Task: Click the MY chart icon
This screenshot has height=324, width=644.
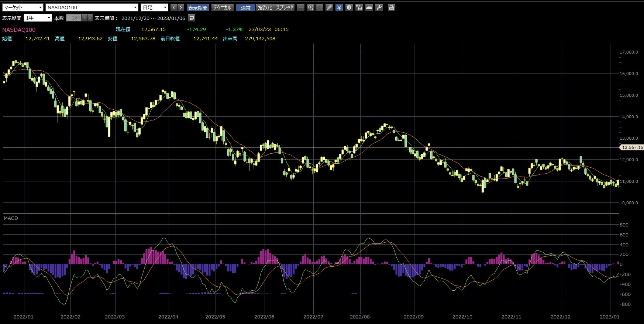Action: click(359, 7)
